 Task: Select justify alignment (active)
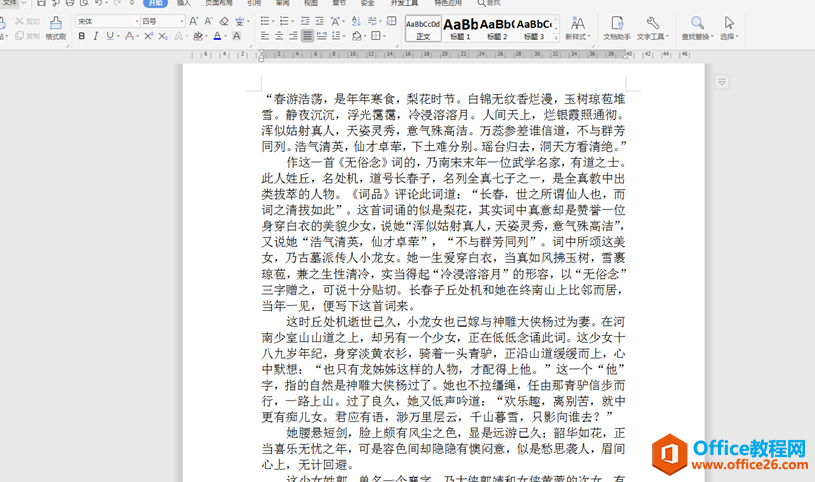coord(307,36)
